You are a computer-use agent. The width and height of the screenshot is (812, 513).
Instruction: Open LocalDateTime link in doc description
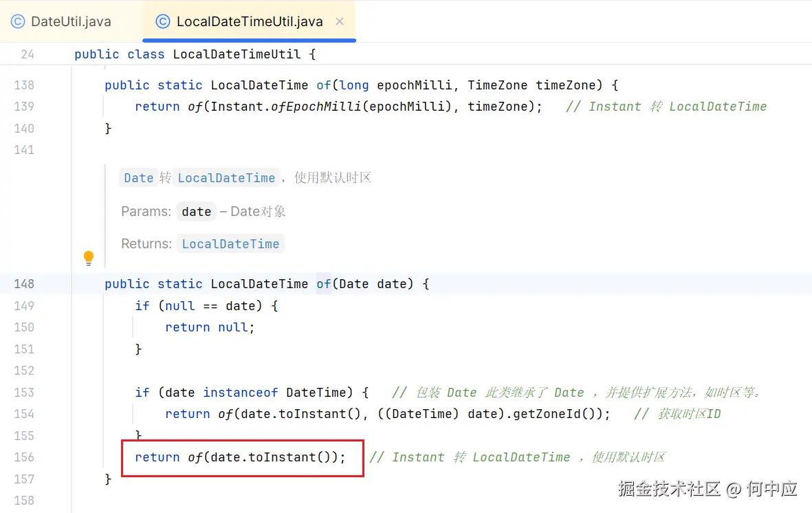pos(226,177)
